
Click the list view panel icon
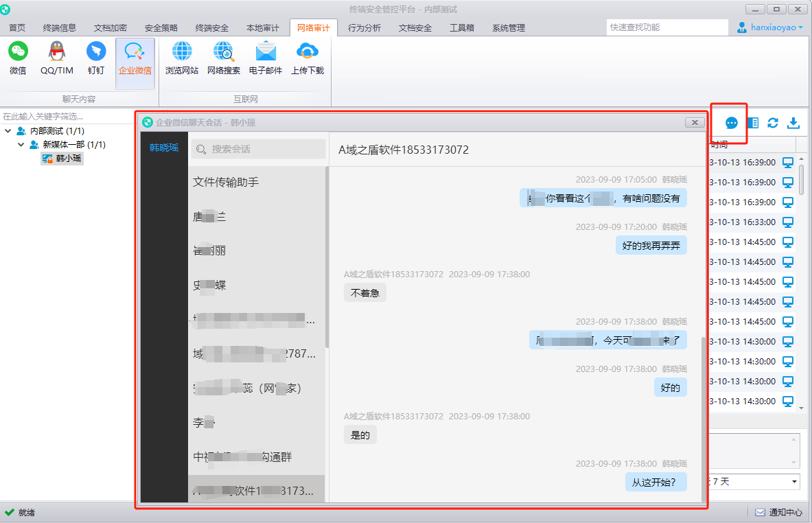(x=752, y=123)
